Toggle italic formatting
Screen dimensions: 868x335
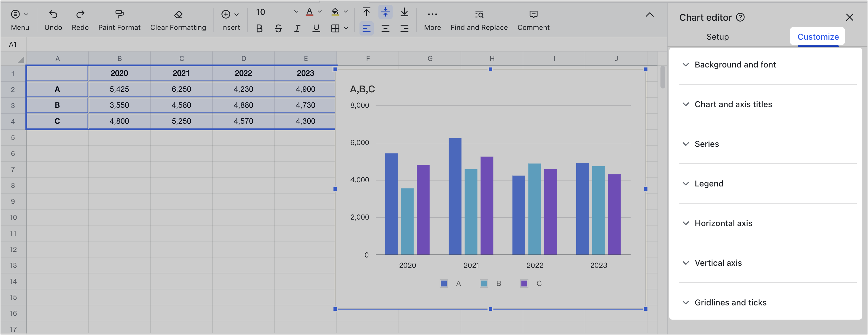point(297,28)
